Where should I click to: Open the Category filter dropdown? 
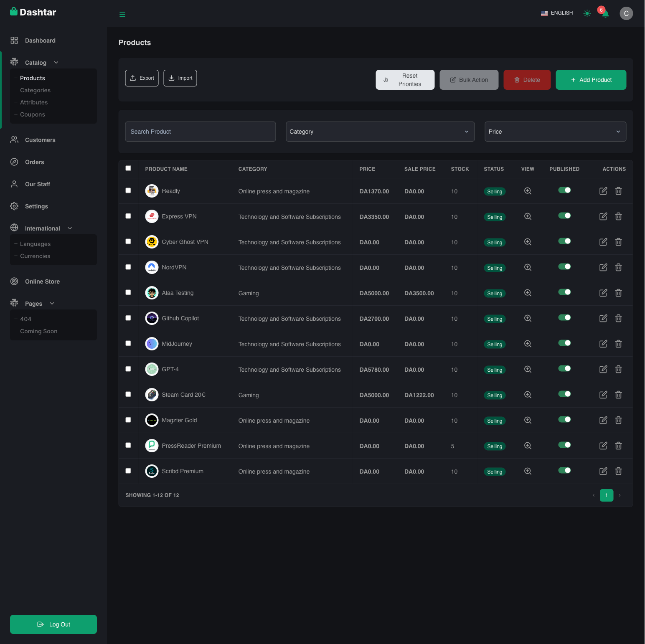(380, 132)
